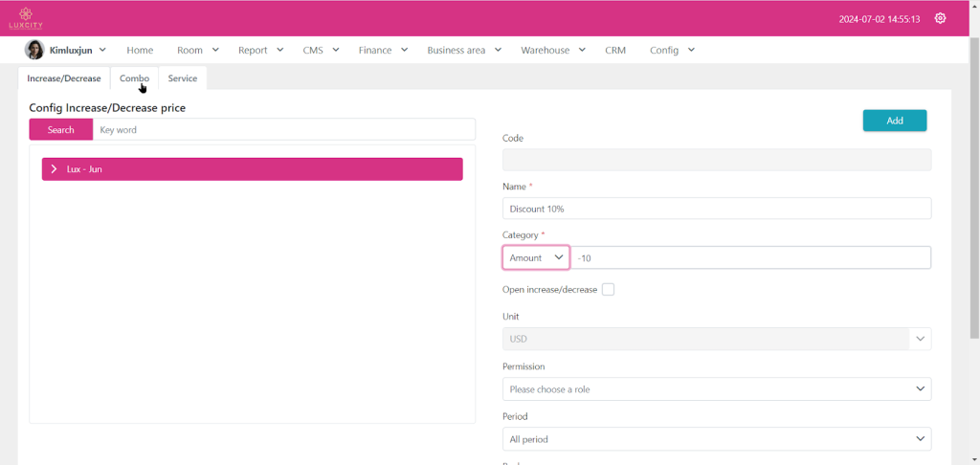Image resolution: width=980 pixels, height=465 pixels.
Task: Open the Period dropdown
Action: [716, 439]
